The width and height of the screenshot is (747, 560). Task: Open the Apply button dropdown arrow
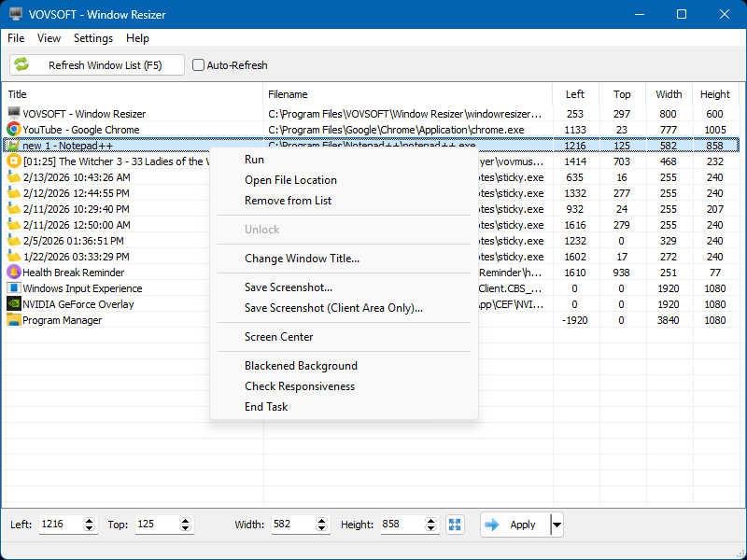coord(557,525)
